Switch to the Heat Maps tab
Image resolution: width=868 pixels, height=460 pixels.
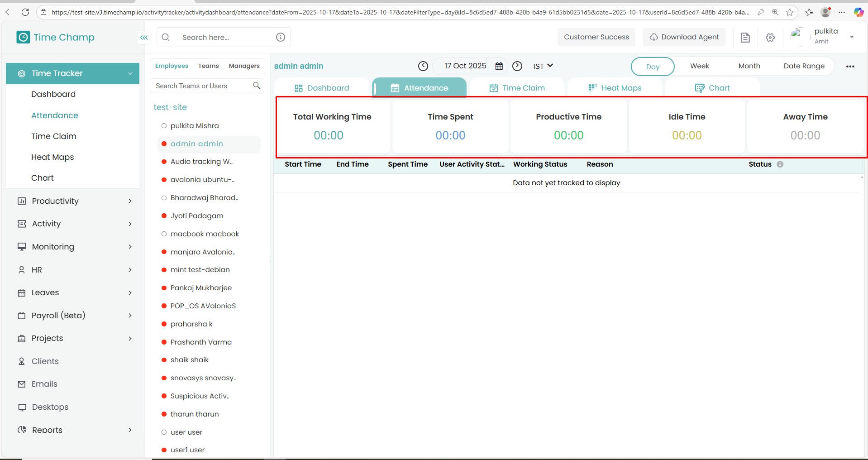pyautogui.click(x=615, y=88)
